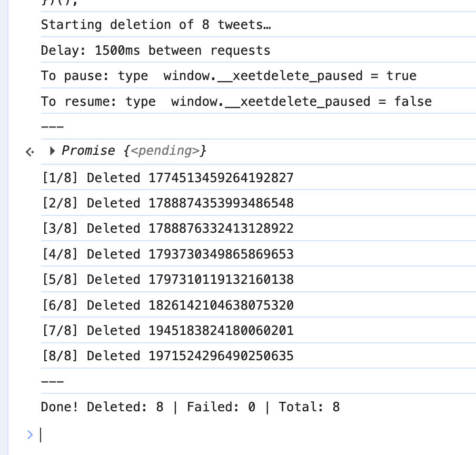The width and height of the screenshot is (476, 455).
Task: Select the [7/8] Deleted log entry
Action: click(167, 331)
